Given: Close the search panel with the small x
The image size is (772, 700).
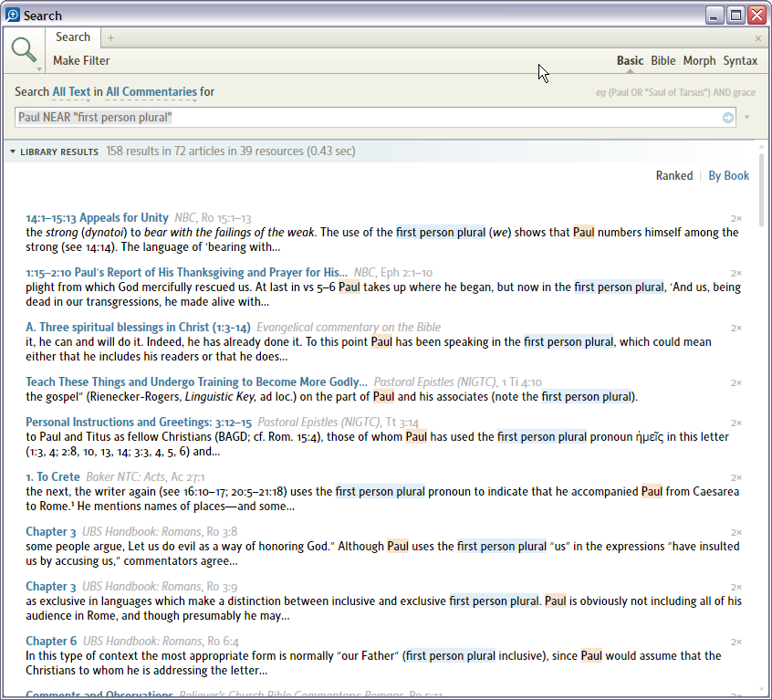Looking at the screenshot, I should [x=757, y=38].
